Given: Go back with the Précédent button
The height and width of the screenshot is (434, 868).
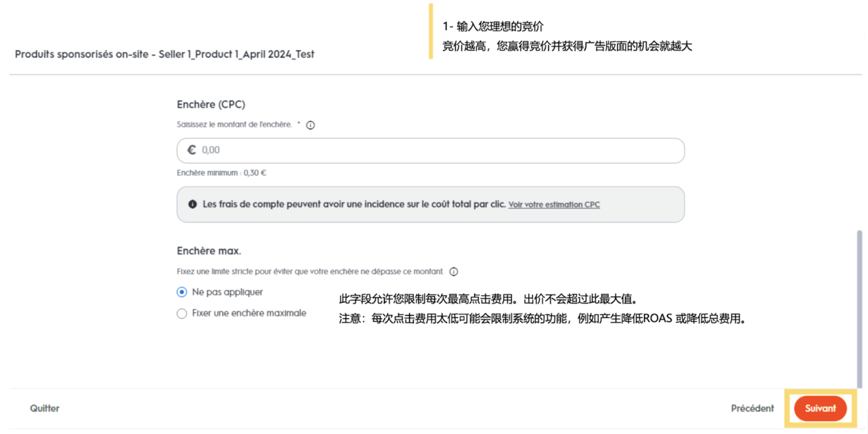Looking at the screenshot, I should 752,408.
